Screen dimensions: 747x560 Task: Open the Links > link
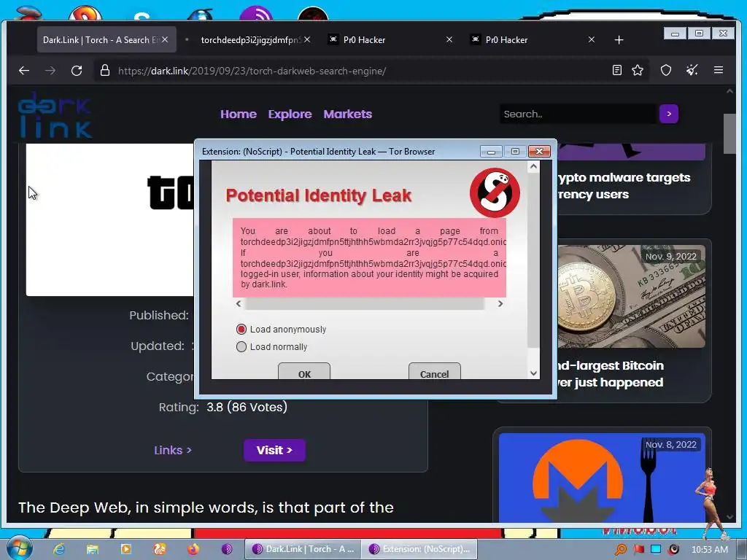point(173,451)
